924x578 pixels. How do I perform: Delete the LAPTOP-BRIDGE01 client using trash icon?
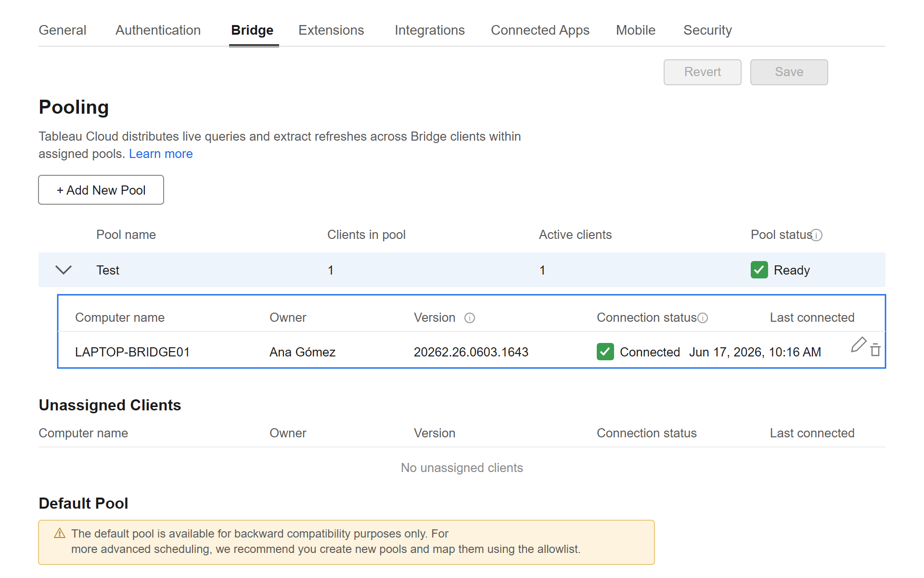coord(875,350)
